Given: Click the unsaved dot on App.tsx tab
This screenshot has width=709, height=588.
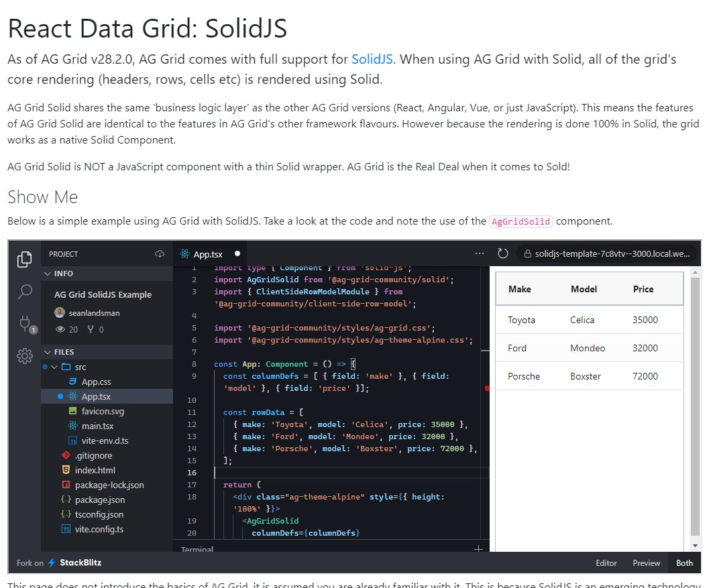Looking at the screenshot, I should [237, 253].
